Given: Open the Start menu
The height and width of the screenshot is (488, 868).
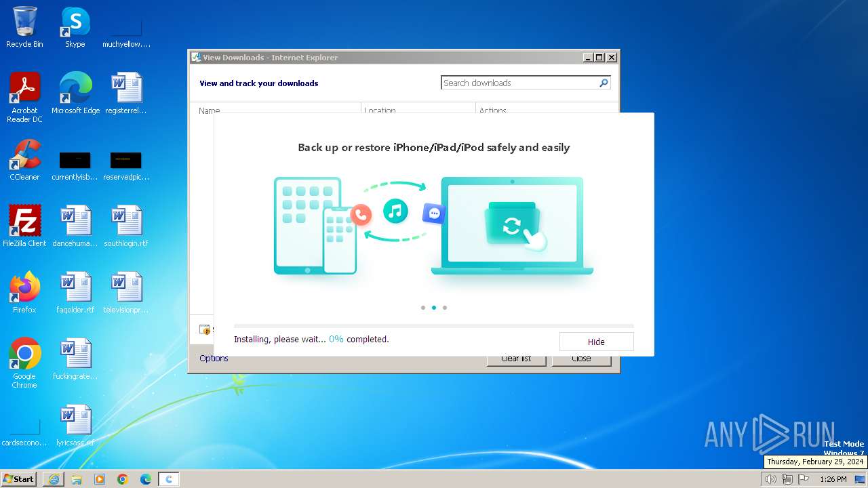Looking at the screenshot, I should 19,479.
